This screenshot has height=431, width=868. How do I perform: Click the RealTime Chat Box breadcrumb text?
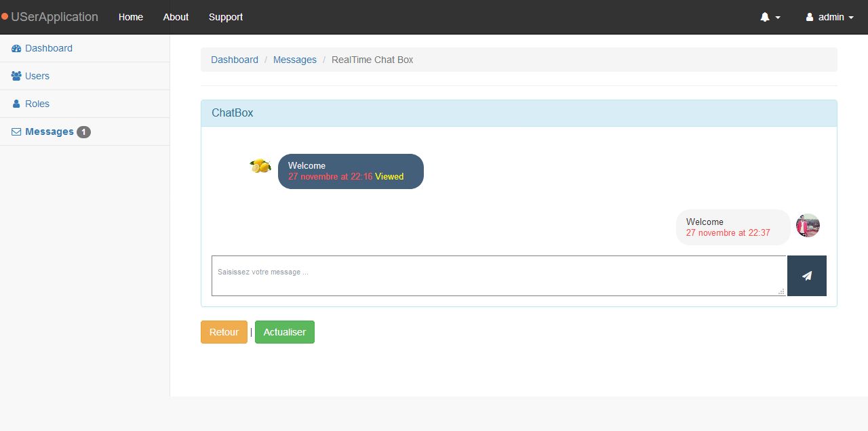point(372,60)
